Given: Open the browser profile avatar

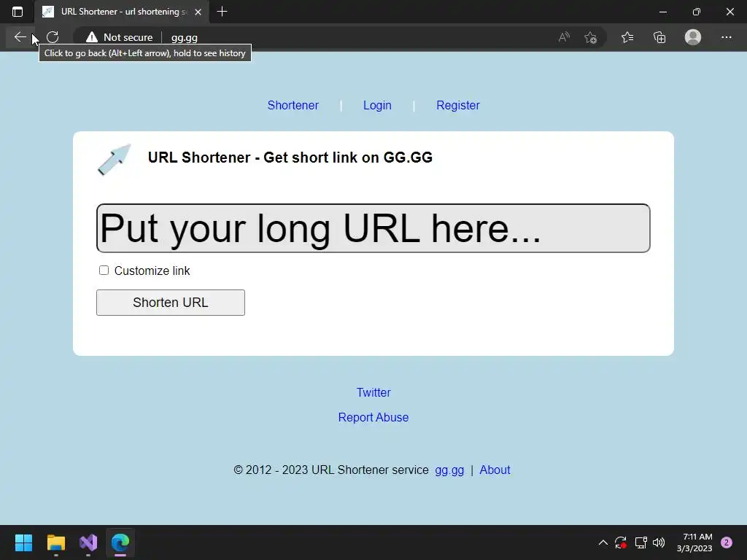Looking at the screenshot, I should (693, 37).
